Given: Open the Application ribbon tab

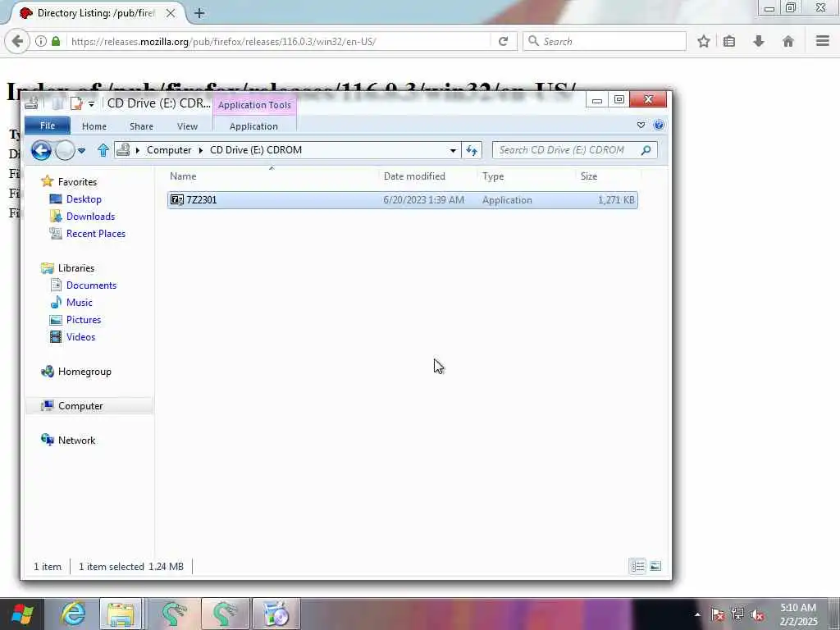Looking at the screenshot, I should [254, 126].
